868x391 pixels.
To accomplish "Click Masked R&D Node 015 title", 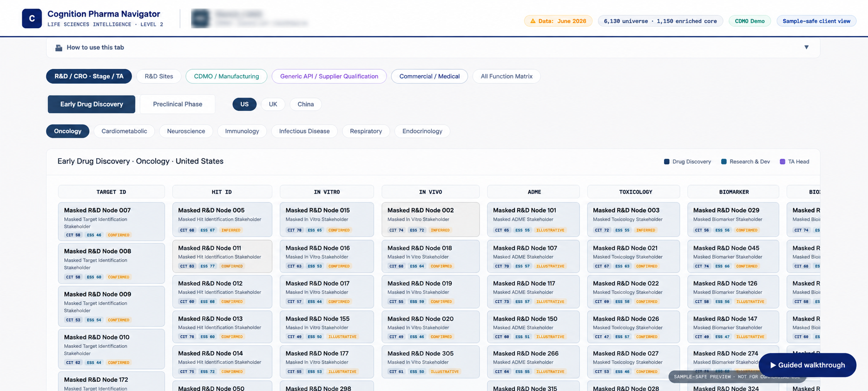I will coord(318,210).
